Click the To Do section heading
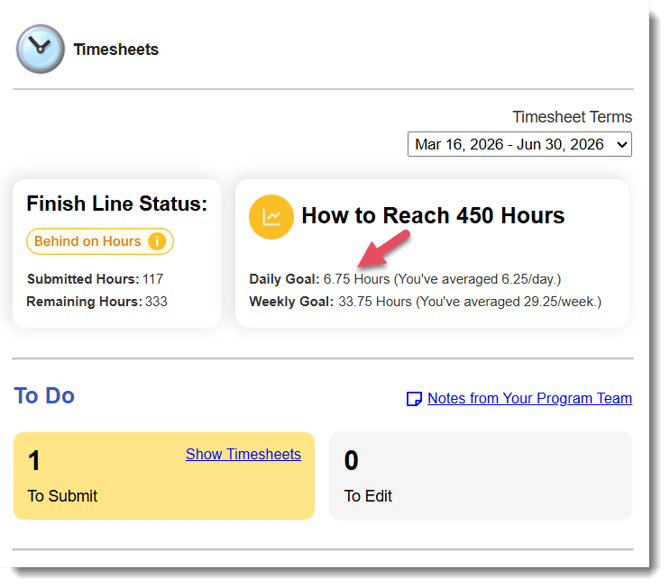Screen dimensions: 670x588 (x=44, y=396)
